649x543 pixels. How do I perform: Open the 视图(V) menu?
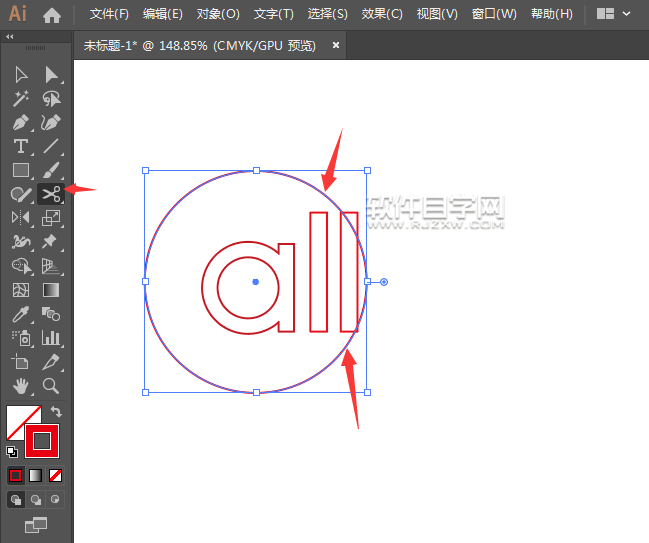tap(437, 14)
